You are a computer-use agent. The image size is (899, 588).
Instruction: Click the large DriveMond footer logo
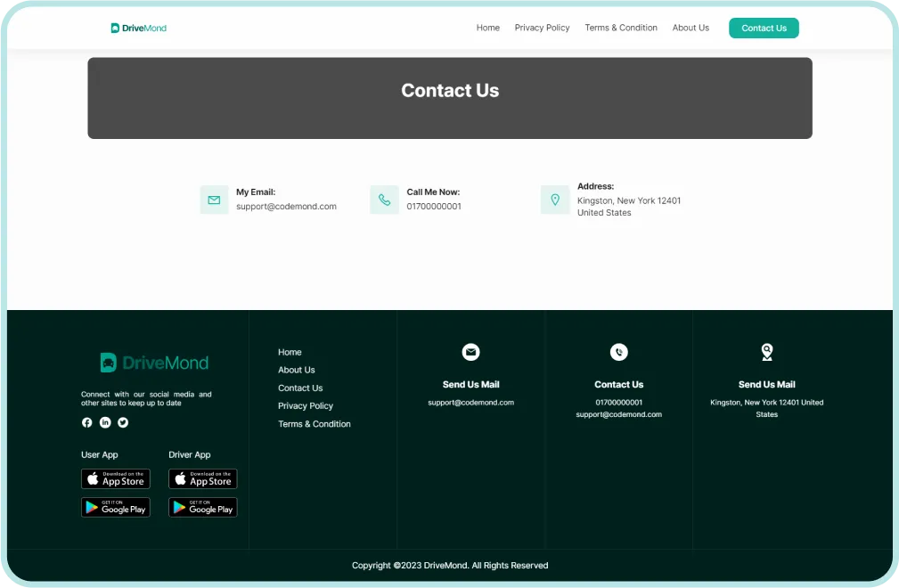click(154, 363)
